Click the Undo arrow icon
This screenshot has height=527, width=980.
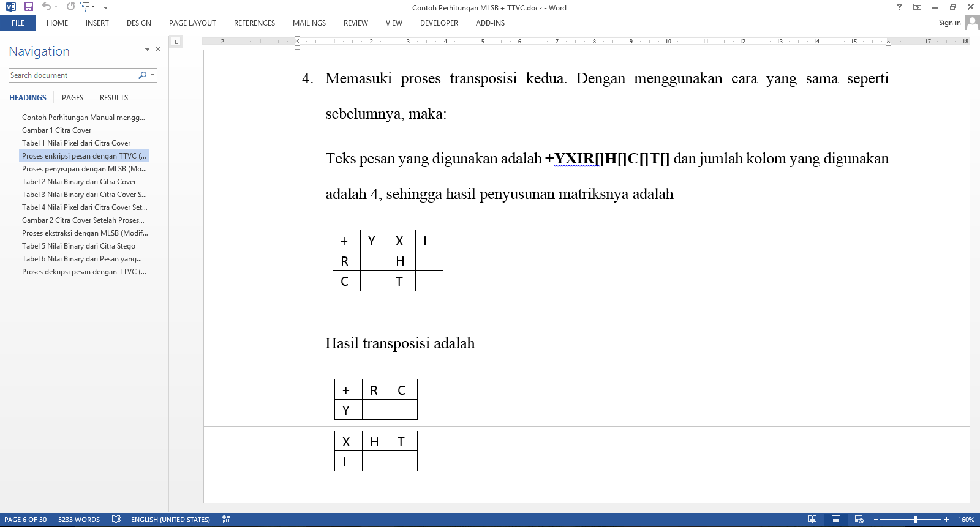tap(46, 7)
